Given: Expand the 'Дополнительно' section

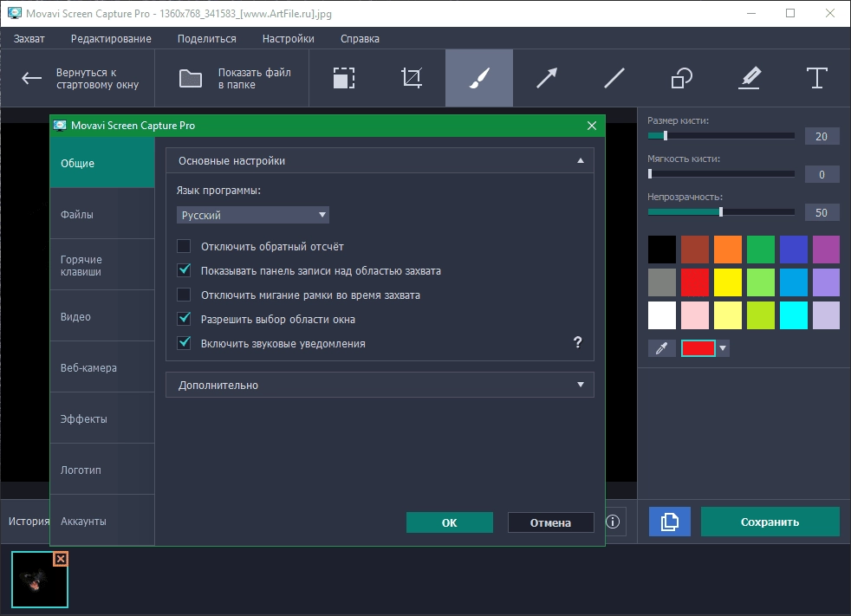Looking at the screenshot, I should pyautogui.click(x=380, y=385).
